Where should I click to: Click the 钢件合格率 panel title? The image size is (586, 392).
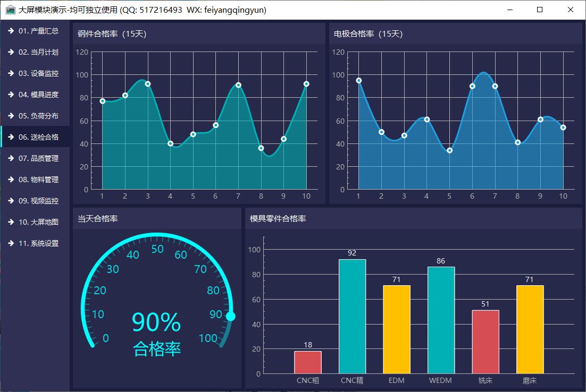click(112, 34)
